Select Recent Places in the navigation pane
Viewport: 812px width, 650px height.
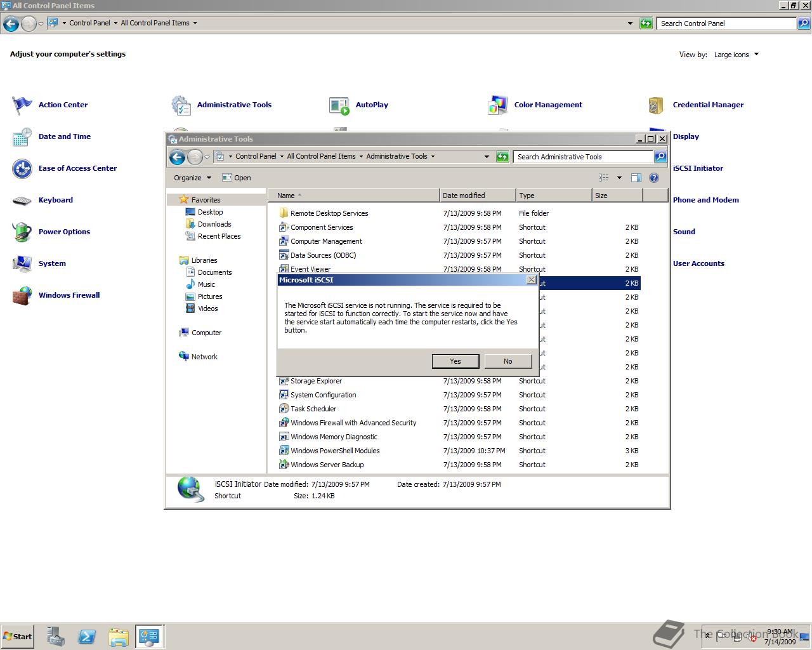pyautogui.click(x=219, y=236)
